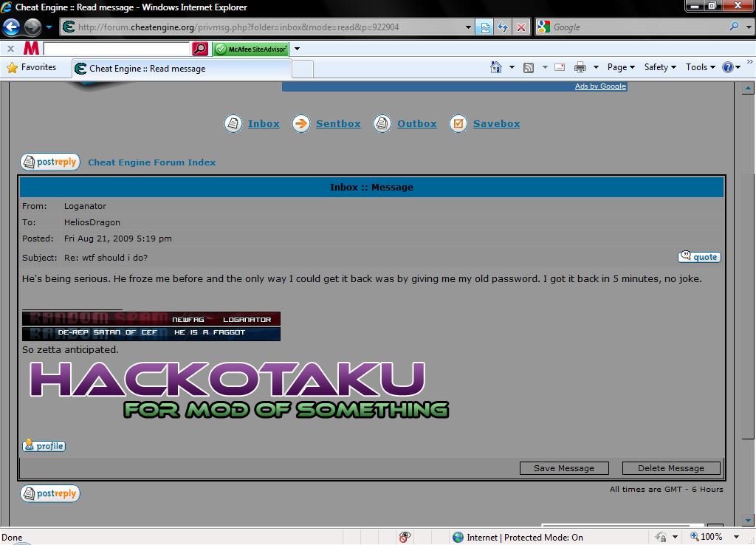This screenshot has width=756, height=545.
Task: Click the McAfee search magnifier icon
Action: pyautogui.click(x=199, y=49)
